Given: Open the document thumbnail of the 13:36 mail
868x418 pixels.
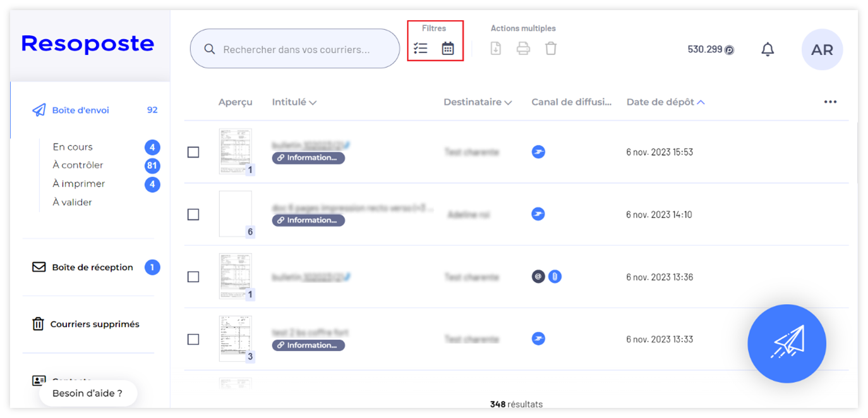Looking at the screenshot, I should point(235,276).
